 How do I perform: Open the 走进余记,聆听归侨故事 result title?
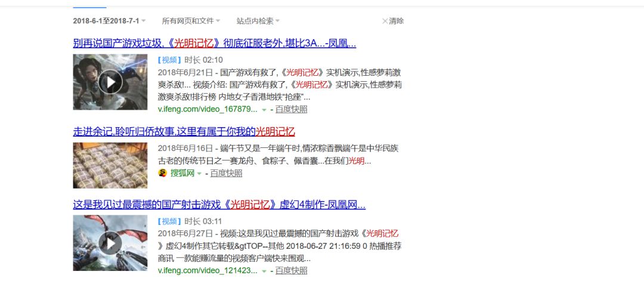(184, 132)
